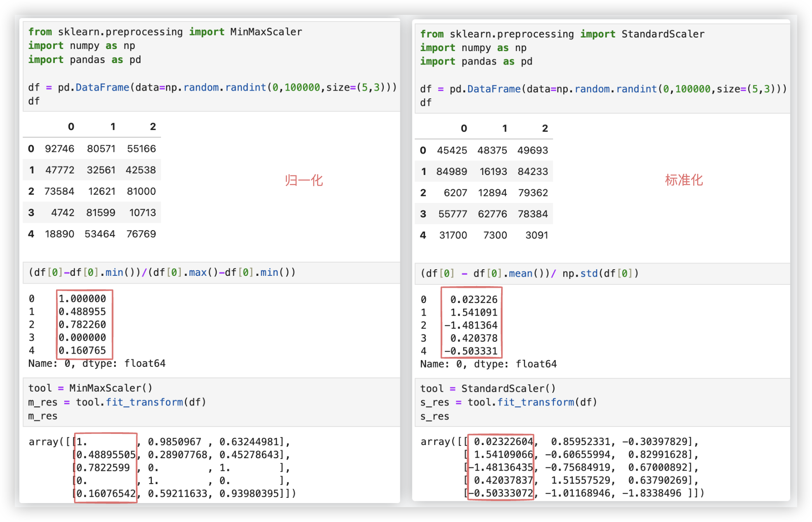This screenshot has height=522, width=812.
Task: Click column header 0 in right dataframe
Action: pos(464,128)
